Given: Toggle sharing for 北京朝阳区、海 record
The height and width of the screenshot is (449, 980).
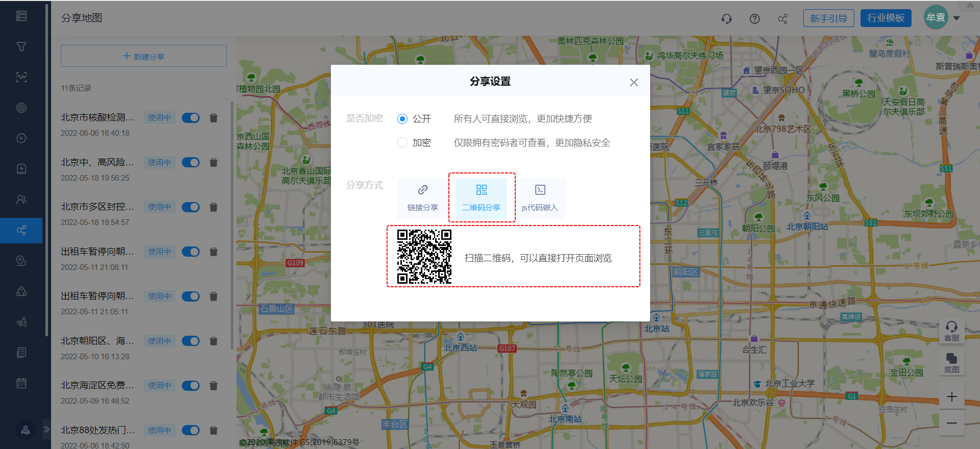Looking at the screenshot, I should click(190, 341).
